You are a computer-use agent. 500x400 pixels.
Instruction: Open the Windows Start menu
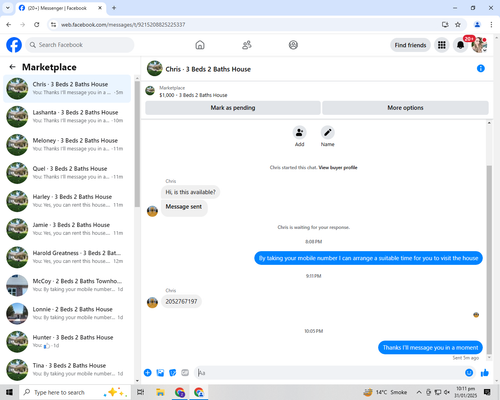(x=9, y=392)
